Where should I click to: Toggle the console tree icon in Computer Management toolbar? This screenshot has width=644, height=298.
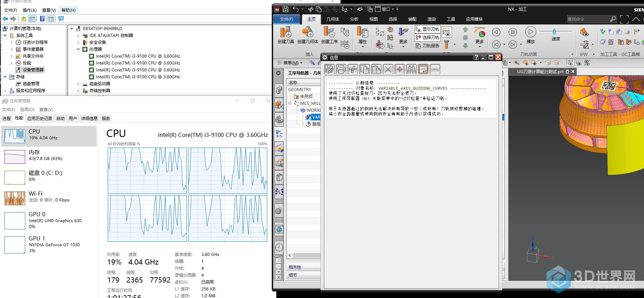32,19
